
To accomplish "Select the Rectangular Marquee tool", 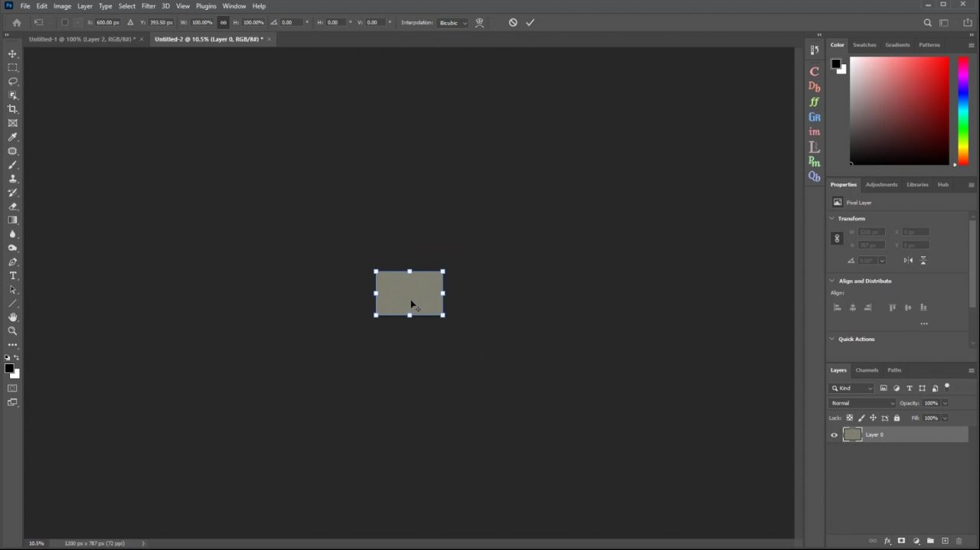I will click(x=12, y=67).
